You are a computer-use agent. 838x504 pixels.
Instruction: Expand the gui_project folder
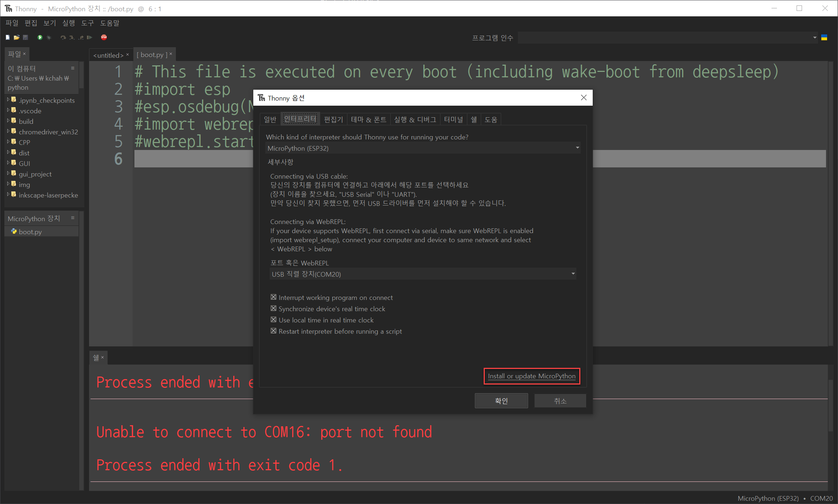click(x=8, y=174)
